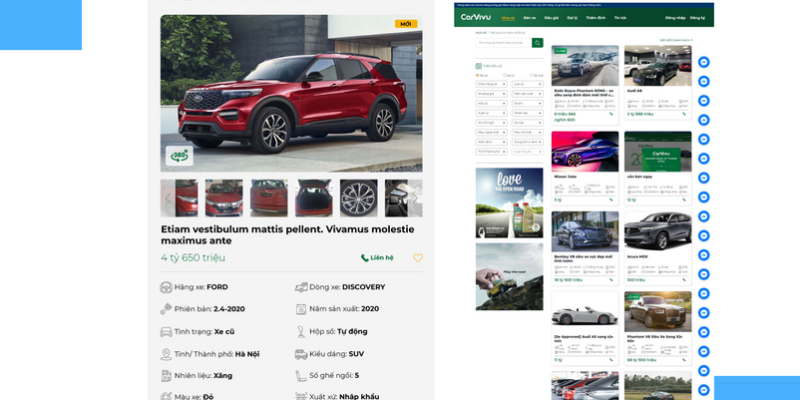Select the wheel close-up thumbnail in the gallery
Viewport: 800px width, 400px height.
pyautogui.click(x=358, y=198)
